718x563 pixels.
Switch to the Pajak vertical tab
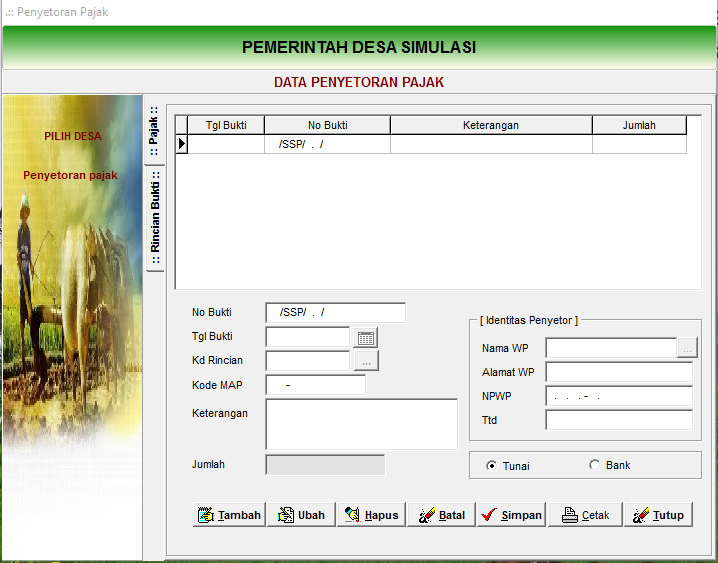154,130
